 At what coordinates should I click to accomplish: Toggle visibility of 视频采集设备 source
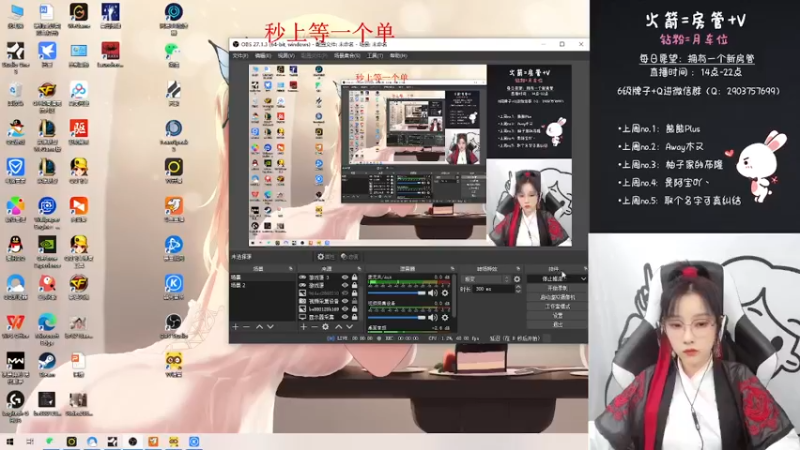tap(345, 301)
